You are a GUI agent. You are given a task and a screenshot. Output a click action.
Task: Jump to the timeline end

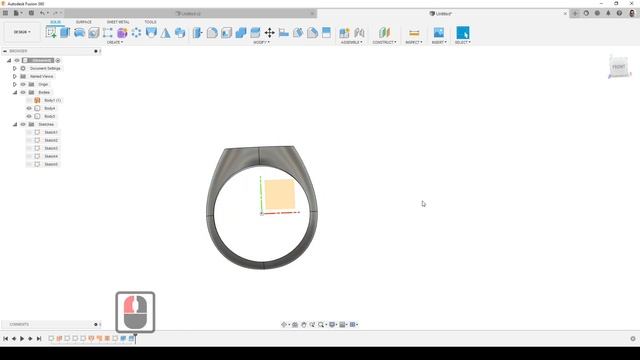click(x=39, y=338)
